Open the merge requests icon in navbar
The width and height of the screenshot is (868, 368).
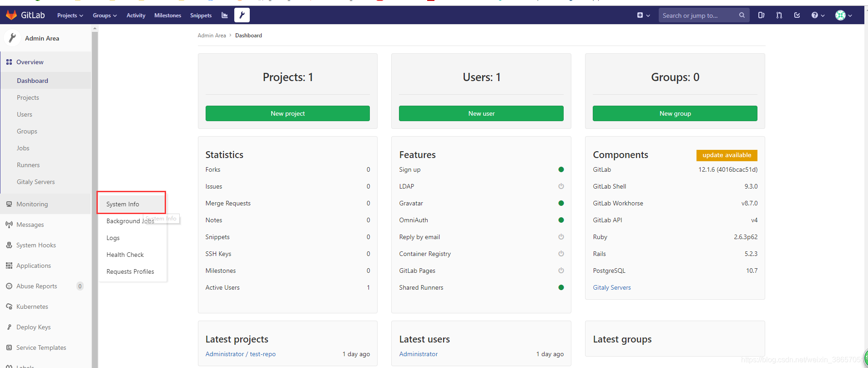pos(779,15)
